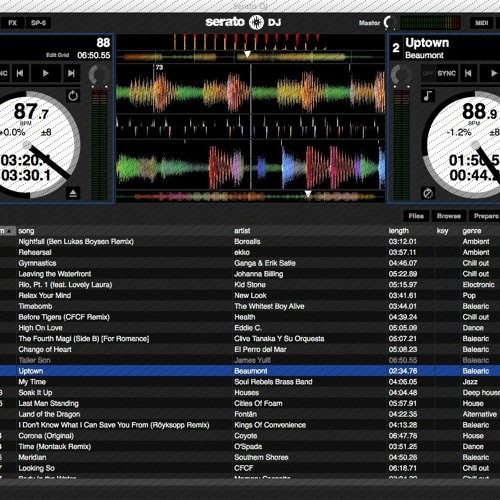The image size is (500, 500).
Task: Click the 87.7 BPM readout on deck 1
Action: tap(31, 112)
